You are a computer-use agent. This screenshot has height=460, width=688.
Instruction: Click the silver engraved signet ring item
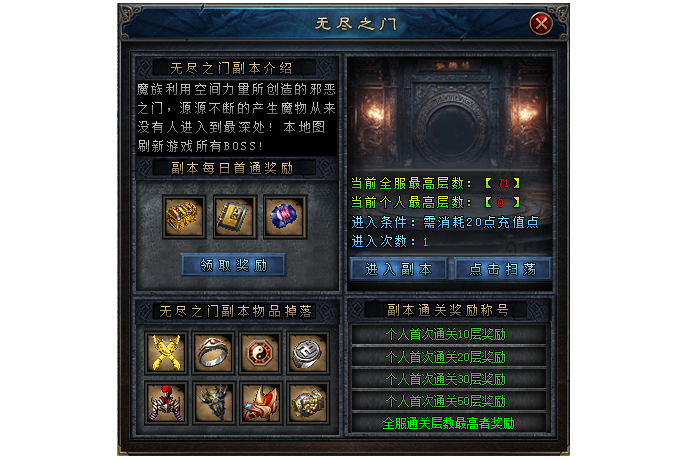click(x=308, y=353)
